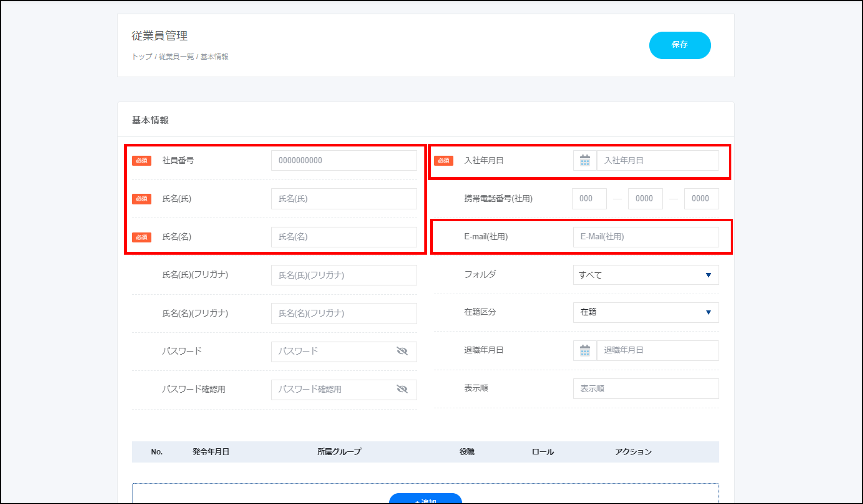863x504 pixels.
Task: Focus the 氏名(氏) text field
Action: 344,198
